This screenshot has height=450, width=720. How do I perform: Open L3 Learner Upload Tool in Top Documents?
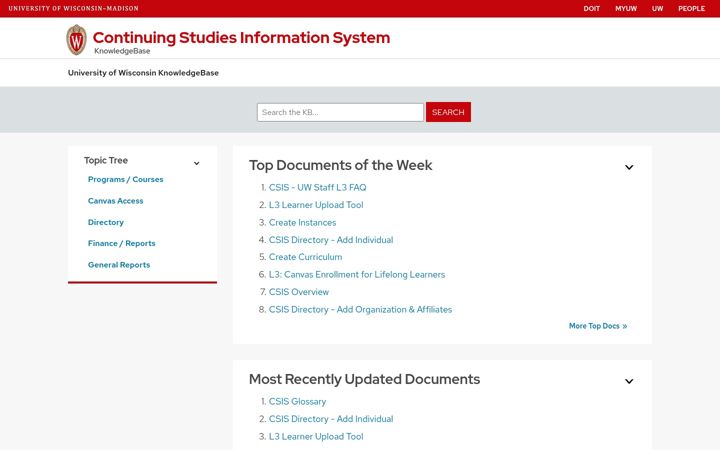tap(316, 205)
